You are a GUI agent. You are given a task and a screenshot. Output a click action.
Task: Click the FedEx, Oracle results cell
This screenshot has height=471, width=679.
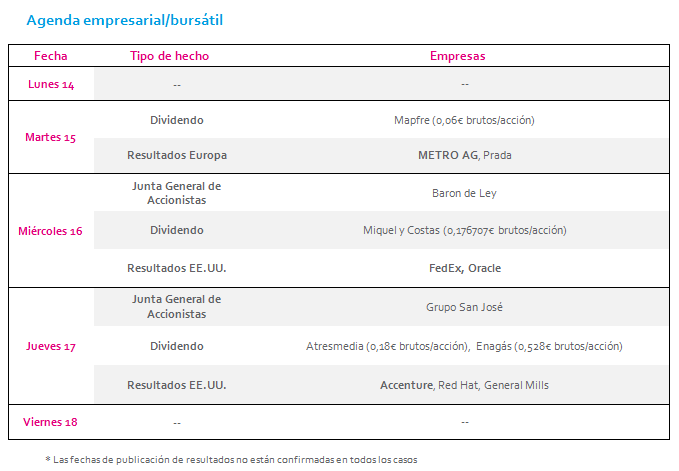tap(465, 268)
